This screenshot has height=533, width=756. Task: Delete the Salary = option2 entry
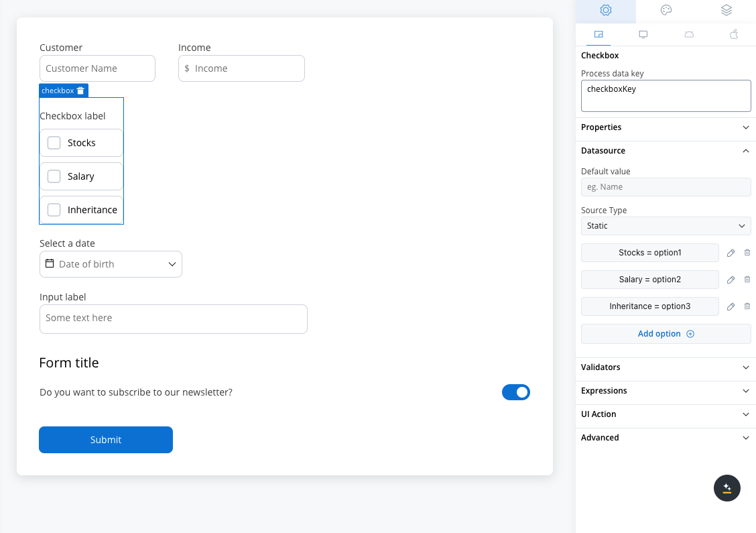pyautogui.click(x=747, y=280)
